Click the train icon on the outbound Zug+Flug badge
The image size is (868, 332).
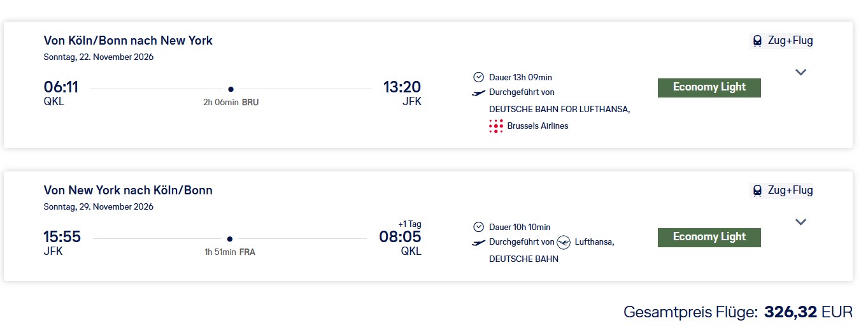(757, 41)
